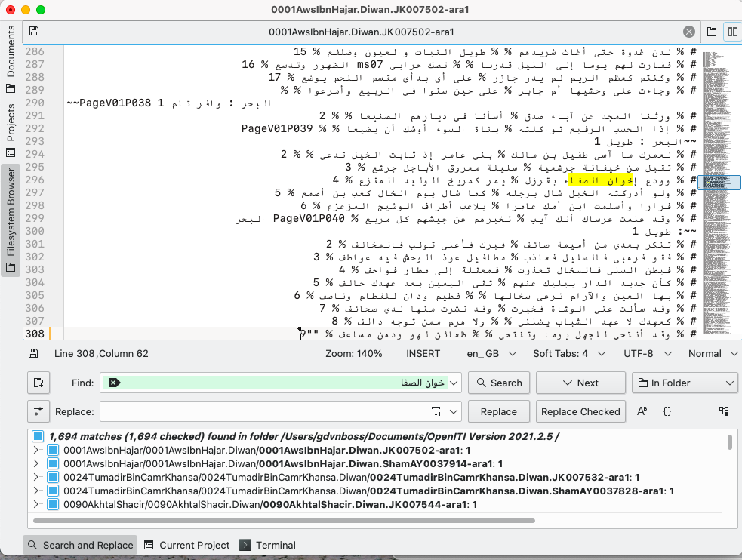This screenshot has height=560, width=742.
Task: Clear the Find field text
Action: click(x=113, y=383)
